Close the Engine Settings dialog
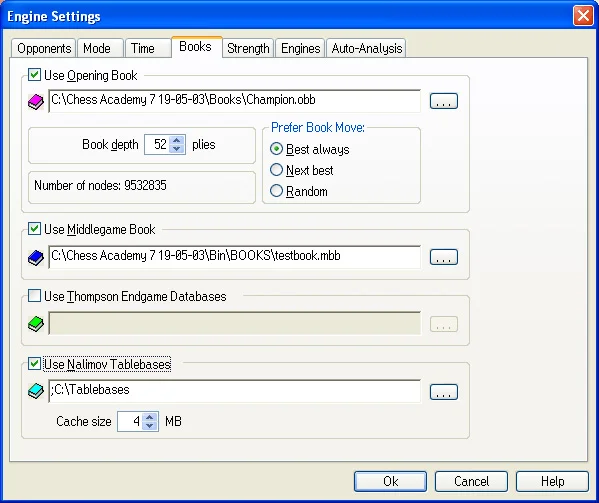Viewport: 599px width, 503px height. [583, 16]
